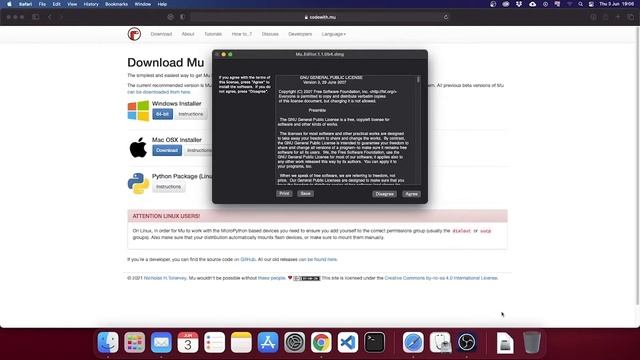Open the Apple menu
The image size is (640, 360).
tap(9, 4)
